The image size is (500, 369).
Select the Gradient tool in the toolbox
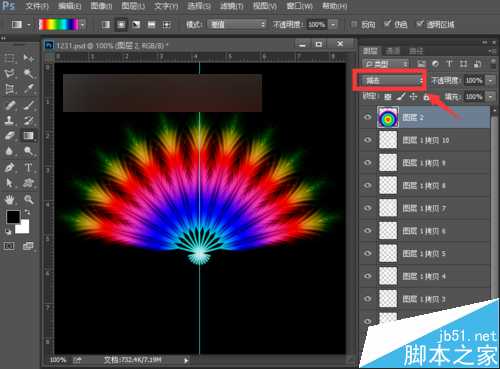(x=29, y=136)
